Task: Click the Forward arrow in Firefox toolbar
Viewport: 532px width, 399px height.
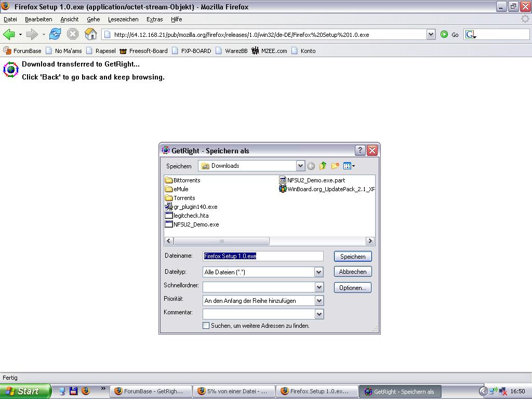Action: tap(32, 34)
